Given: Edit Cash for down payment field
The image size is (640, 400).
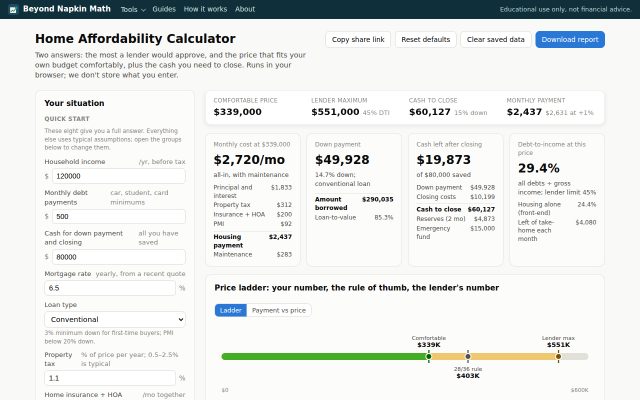Looking at the screenshot, I should pos(119,257).
